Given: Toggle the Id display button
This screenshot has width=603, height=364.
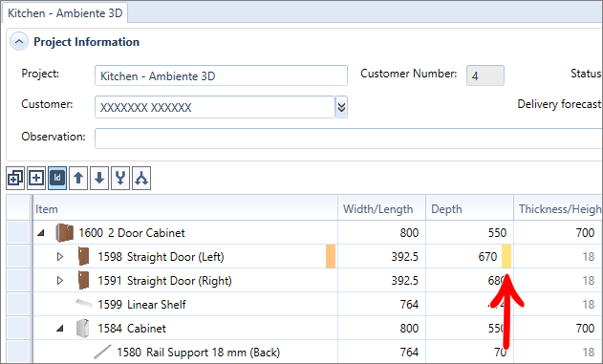Looking at the screenshot, I should pos(57,178).
